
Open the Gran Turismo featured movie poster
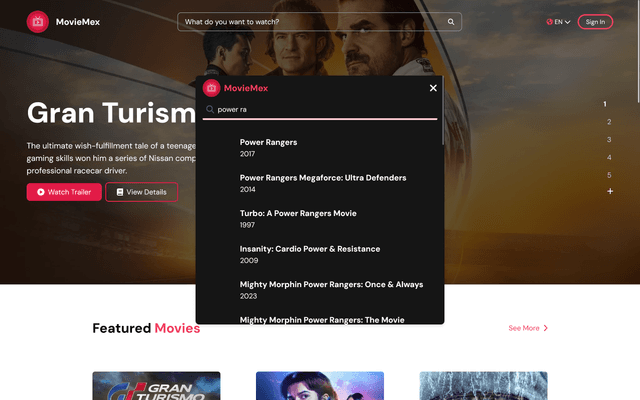click(x=156, y=386)
